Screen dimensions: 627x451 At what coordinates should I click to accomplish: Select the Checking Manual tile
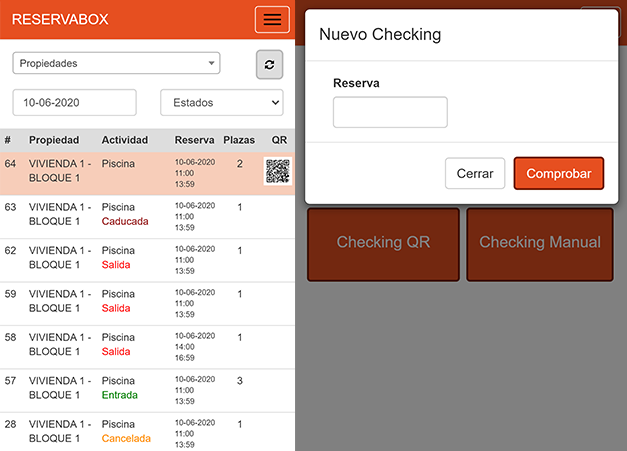tap(540, 244)
